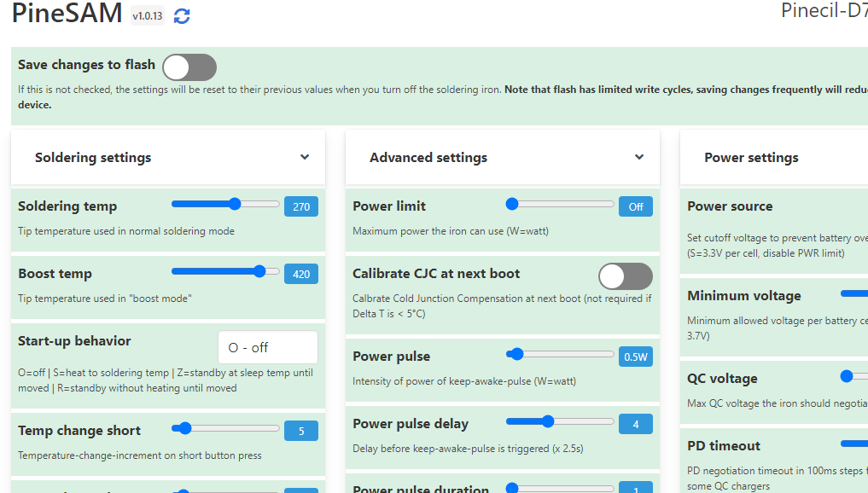Select the Soldering settings header
The image size is (868, 493).
pyautogui.click(x=93, y=157)
